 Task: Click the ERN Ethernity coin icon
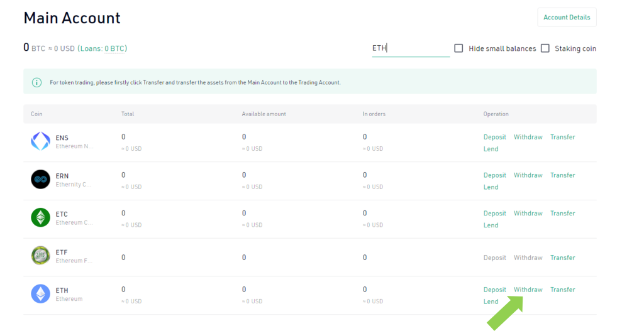[41, 179]
